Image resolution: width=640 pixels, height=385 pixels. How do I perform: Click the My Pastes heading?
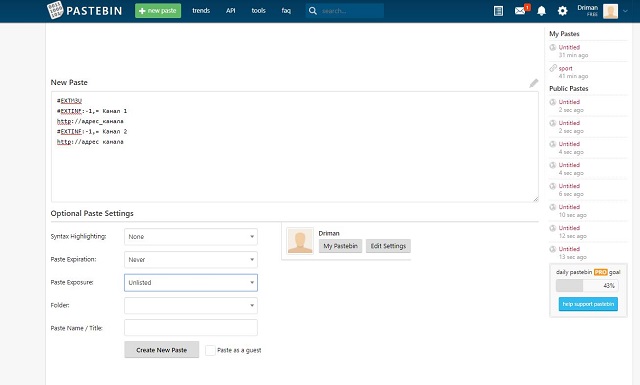coord(564,34)
